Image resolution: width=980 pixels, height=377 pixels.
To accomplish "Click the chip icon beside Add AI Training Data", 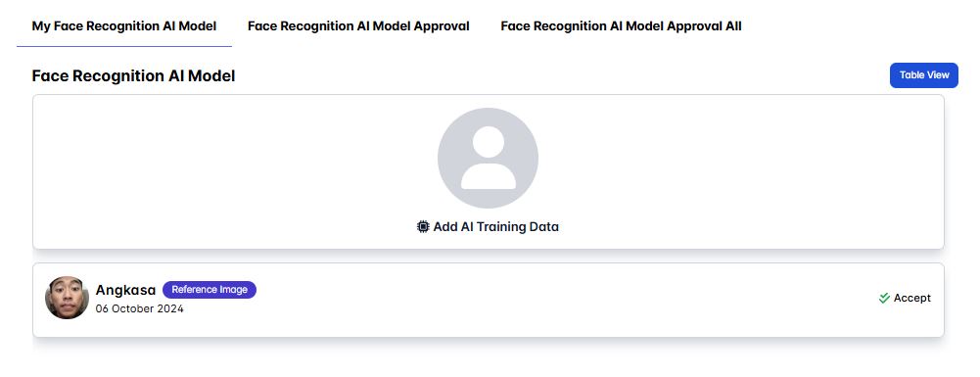I will (423, 226).
